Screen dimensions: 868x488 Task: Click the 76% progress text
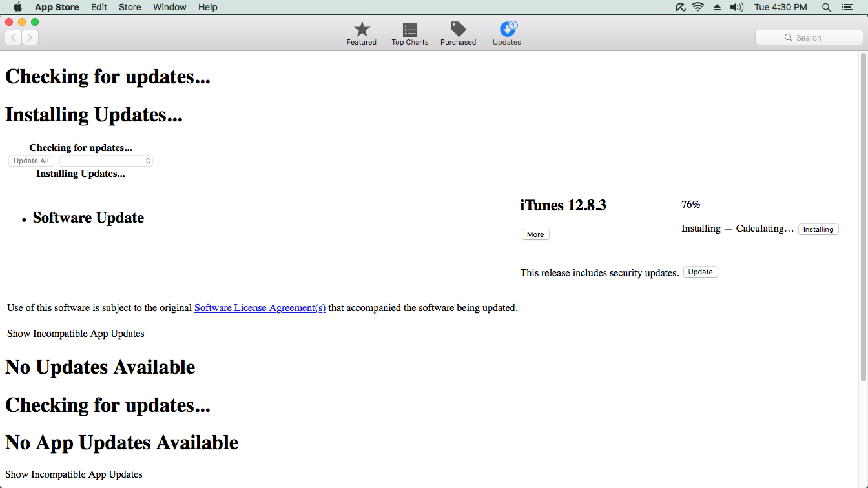(691, 205)
